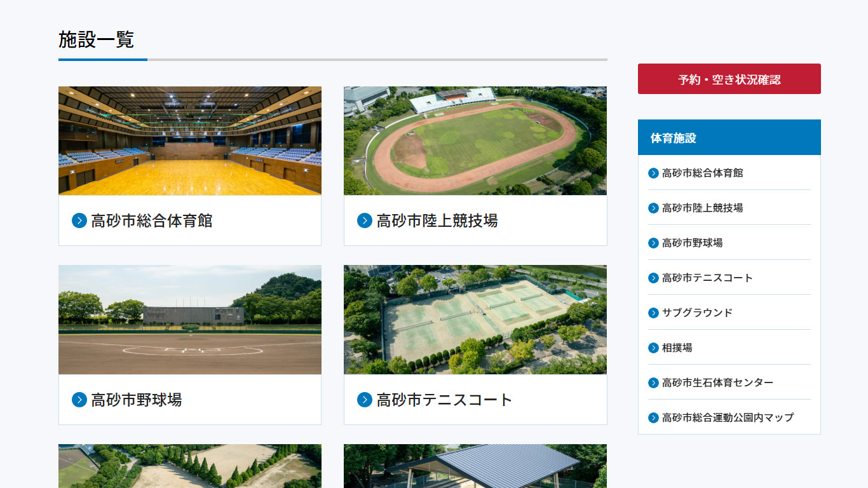The height and width of the screenshot is (488, 868).
Task: Click the 高砂市総合体育館 card title link
Action: [152, 220]
